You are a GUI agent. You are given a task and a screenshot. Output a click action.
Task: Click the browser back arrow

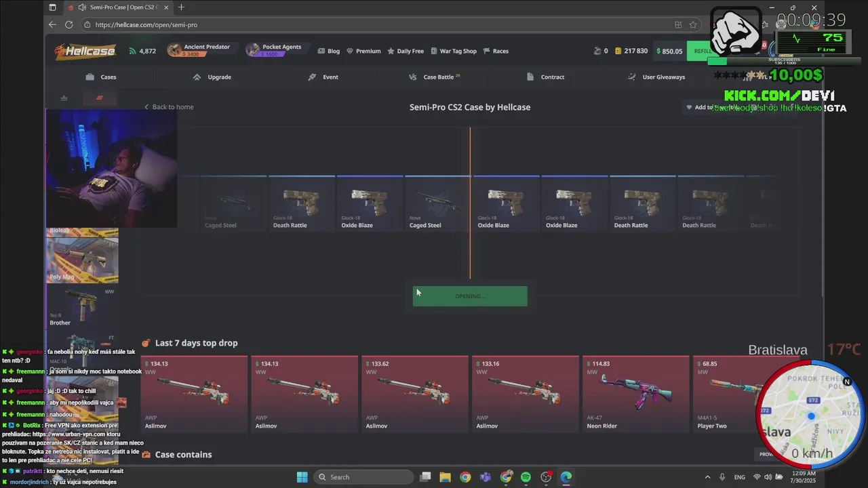52,24
